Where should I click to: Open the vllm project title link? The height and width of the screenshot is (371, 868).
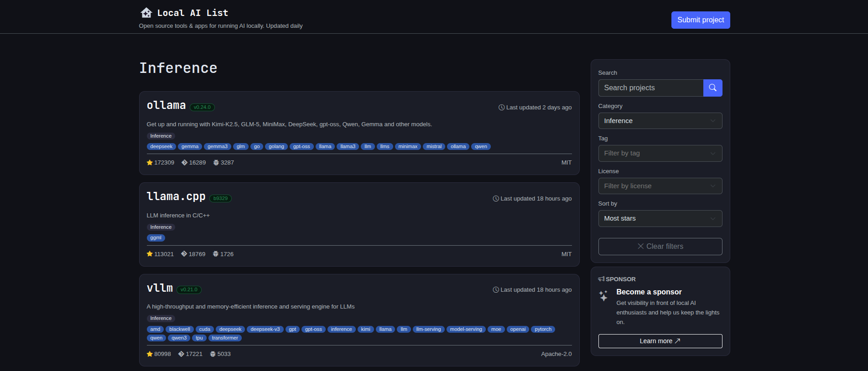click(x=160, y=288)
